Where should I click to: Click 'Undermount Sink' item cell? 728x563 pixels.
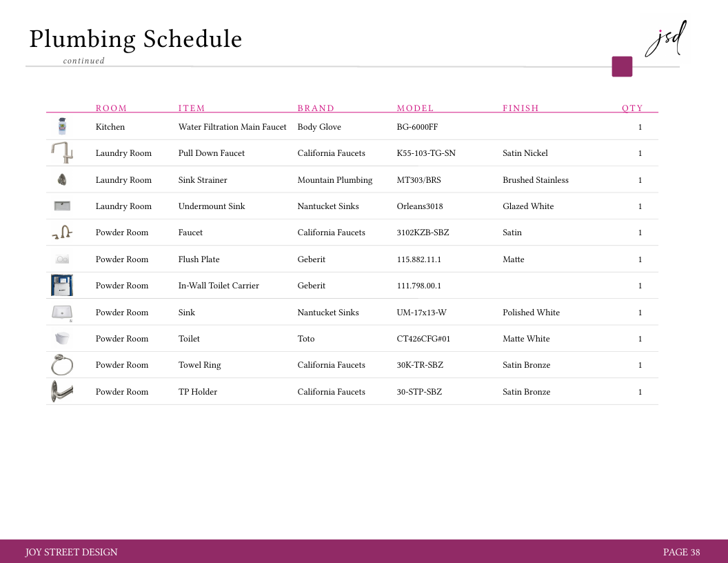click(x=211, y=206)
